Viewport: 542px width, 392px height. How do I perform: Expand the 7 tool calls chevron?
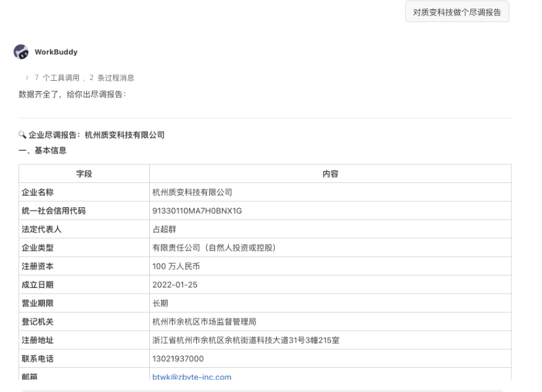point(27,77)
